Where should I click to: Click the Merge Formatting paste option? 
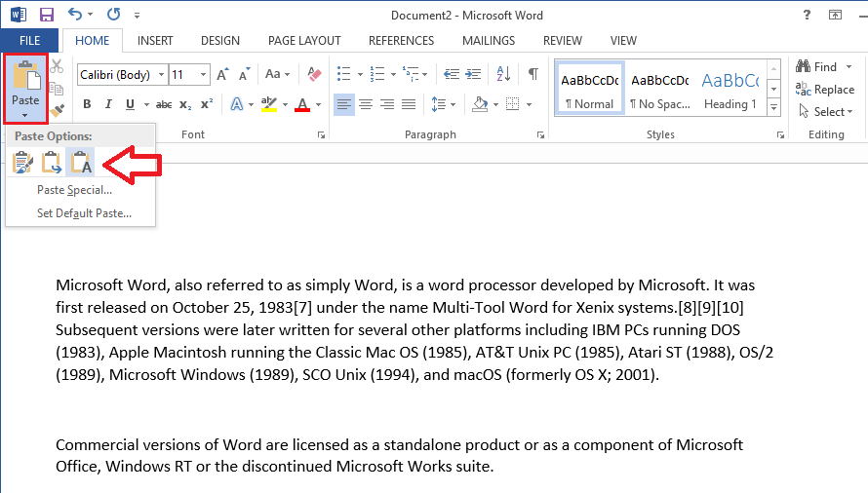[x=52, y=163]
